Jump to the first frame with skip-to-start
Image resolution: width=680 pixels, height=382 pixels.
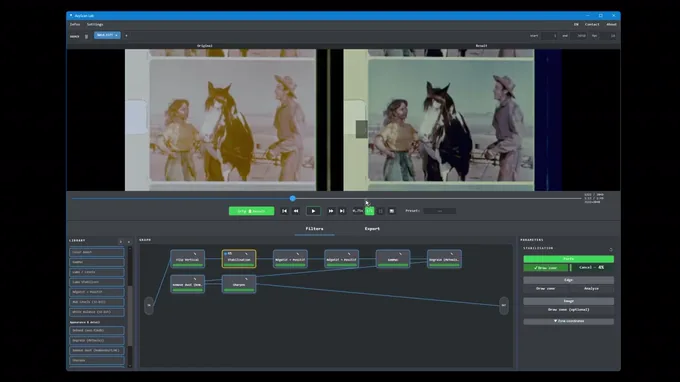284,211
